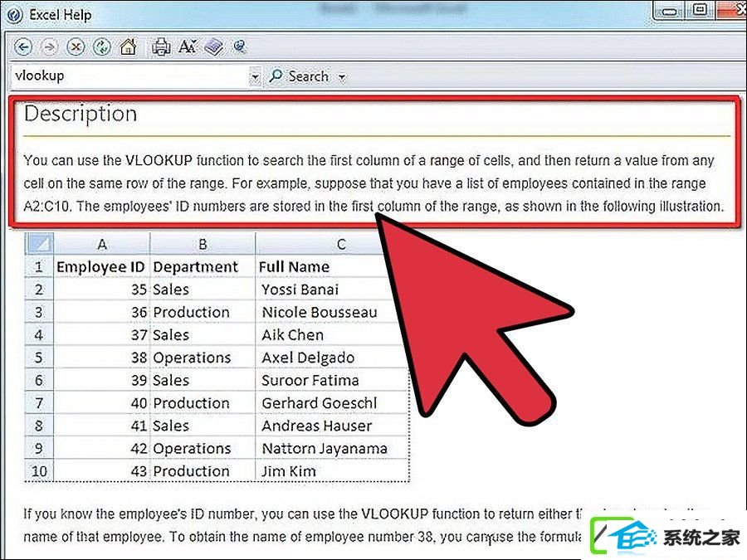Open the Search scope dropdown arrow

coord(342,76)
